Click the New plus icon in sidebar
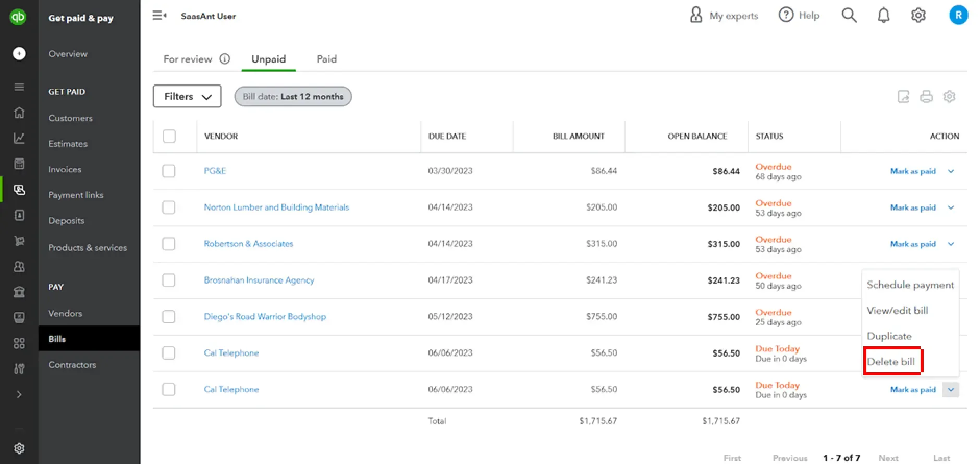Screen dimensions: 980x464 (19, 54)
